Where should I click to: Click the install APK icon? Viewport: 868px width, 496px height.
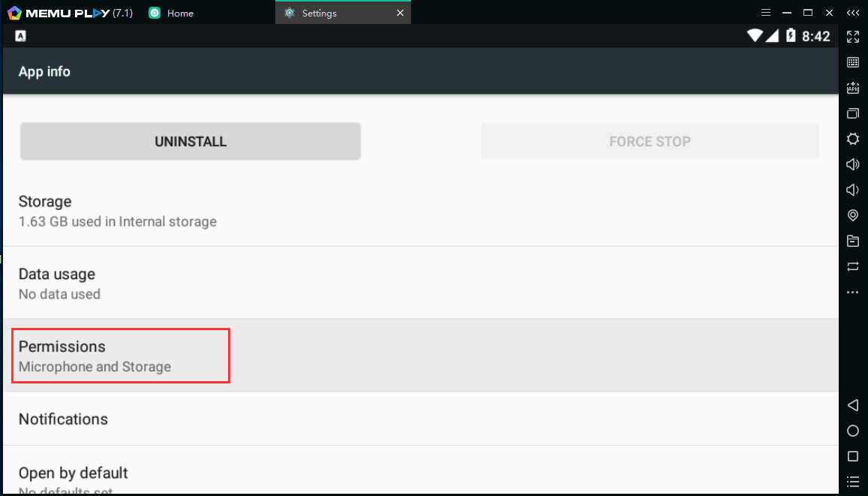(853, 88)
